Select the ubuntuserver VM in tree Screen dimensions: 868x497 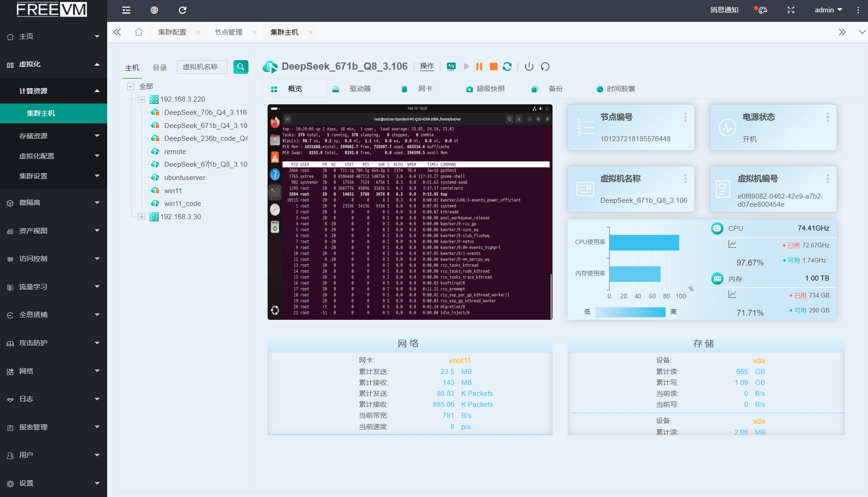point(184,178)
